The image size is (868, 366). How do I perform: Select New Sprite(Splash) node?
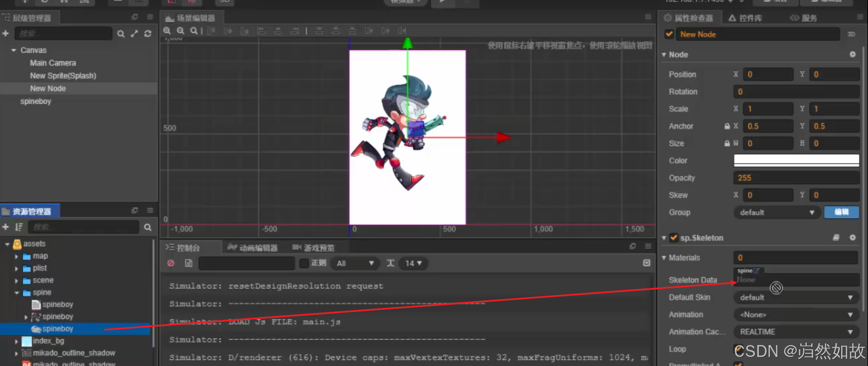pyautogui.click(x=63, y=76)
